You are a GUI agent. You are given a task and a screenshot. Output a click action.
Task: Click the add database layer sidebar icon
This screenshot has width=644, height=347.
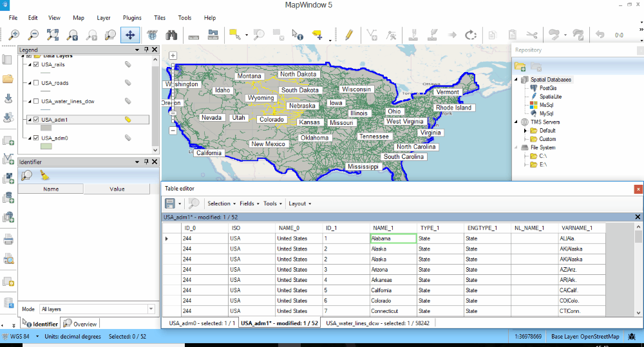[x=8, y=198]
